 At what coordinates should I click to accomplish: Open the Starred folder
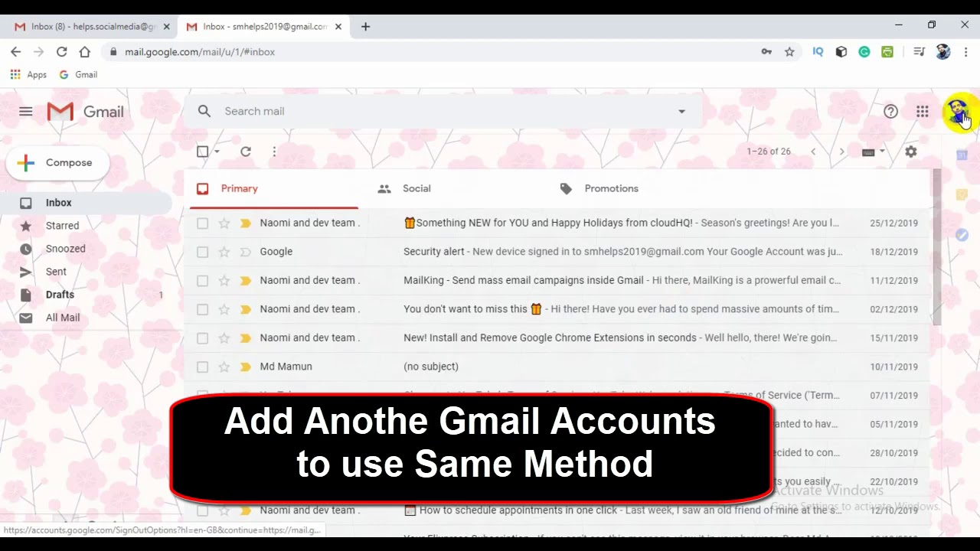[x=86, y=226]
